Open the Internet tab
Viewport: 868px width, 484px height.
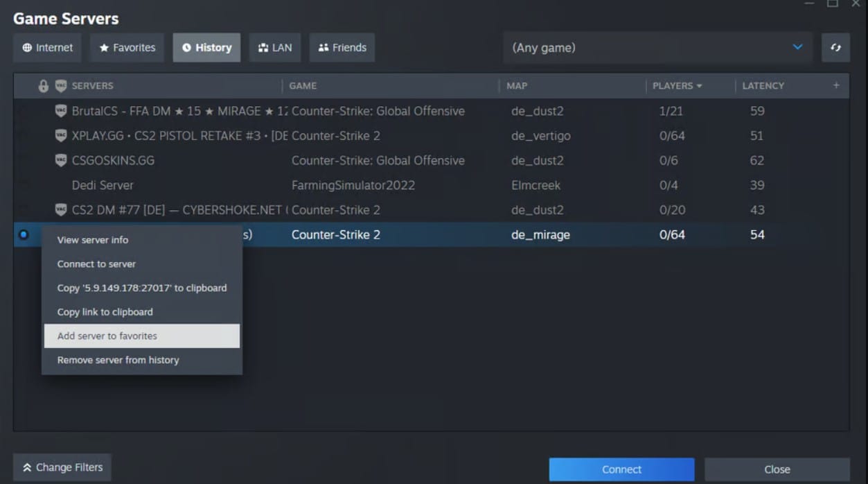pos(47,48)
